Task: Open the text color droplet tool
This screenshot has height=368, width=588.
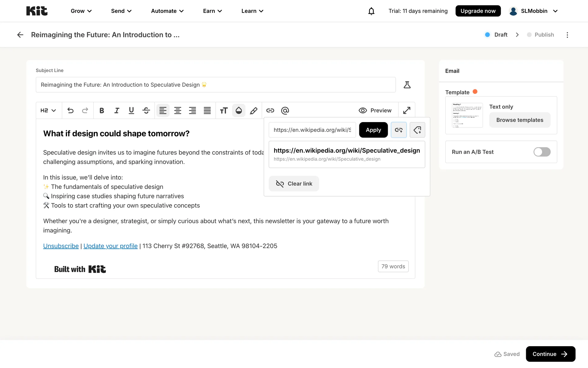Action: click(239, 110)
